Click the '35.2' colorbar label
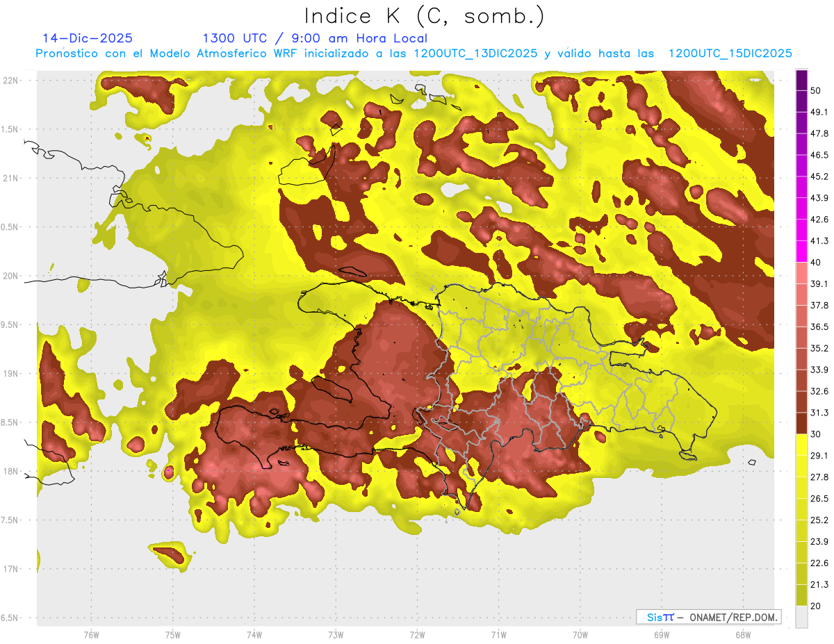The image size is (834, 644). coord(819,348)
